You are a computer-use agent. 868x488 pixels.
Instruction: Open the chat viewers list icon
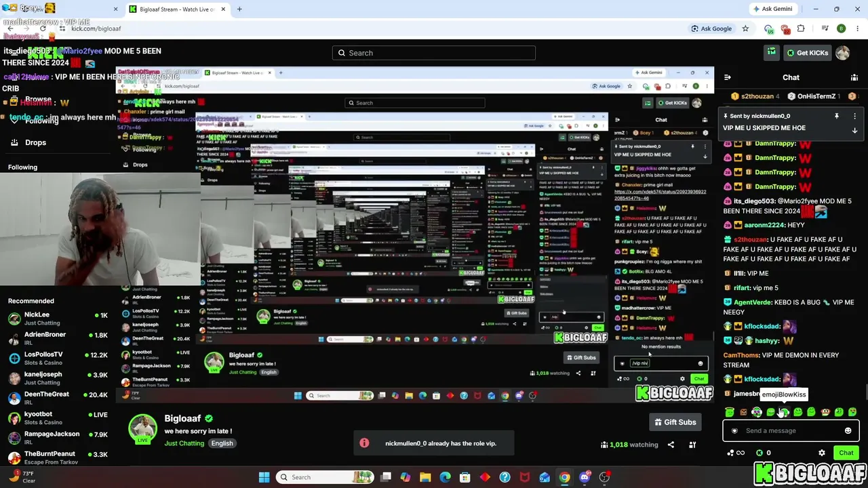coord(854,77)
